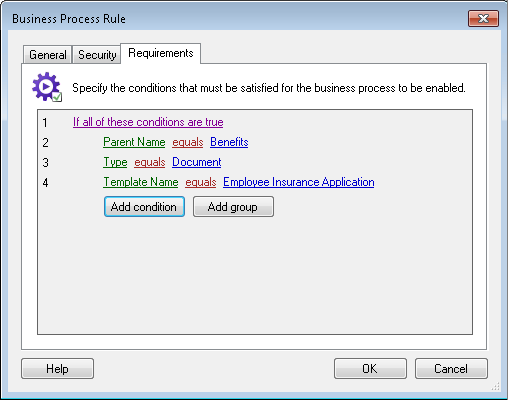Close the Business Process Rule dialog
Screen dimensions: 508x400
tap(483, 18)
